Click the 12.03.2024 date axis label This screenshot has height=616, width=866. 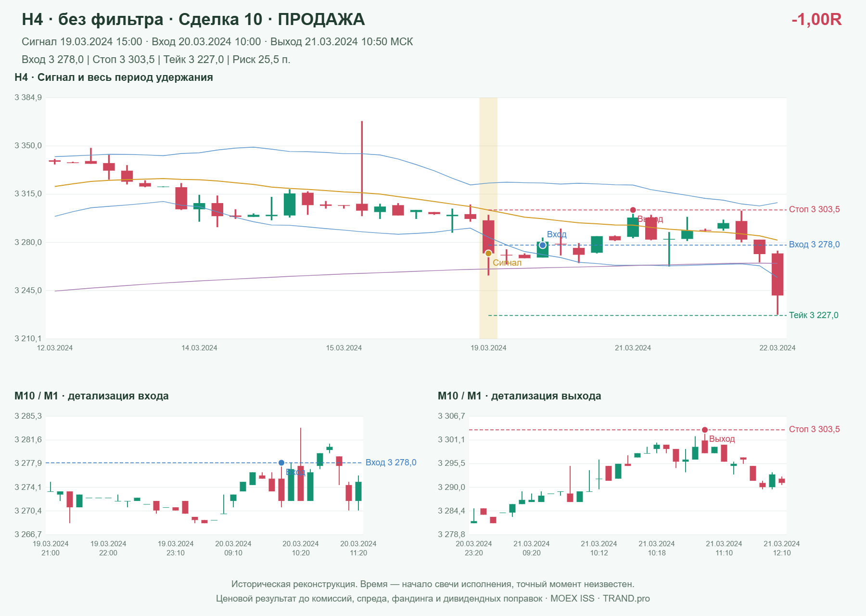[55, 348]
